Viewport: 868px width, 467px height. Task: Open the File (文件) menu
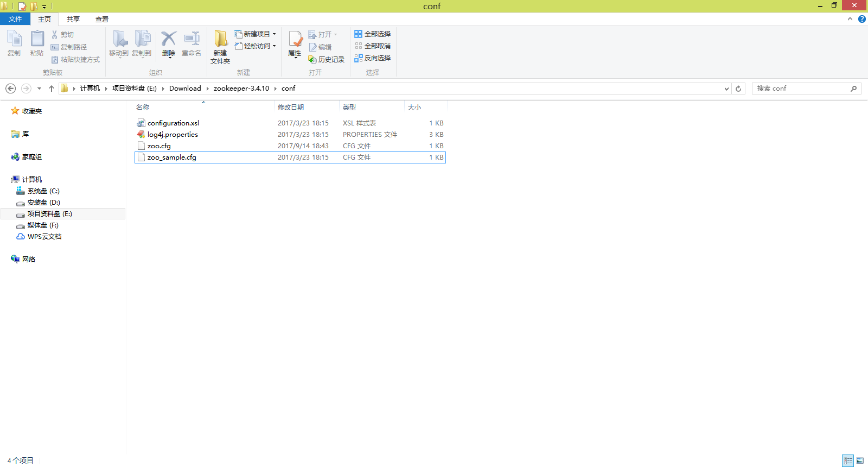click(x=15, y=19)
